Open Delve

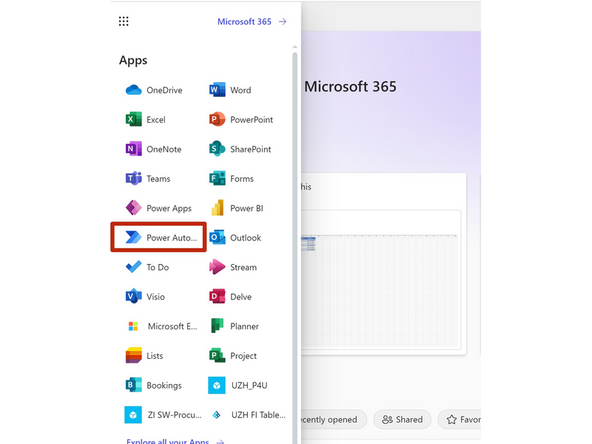click(230, 296)
